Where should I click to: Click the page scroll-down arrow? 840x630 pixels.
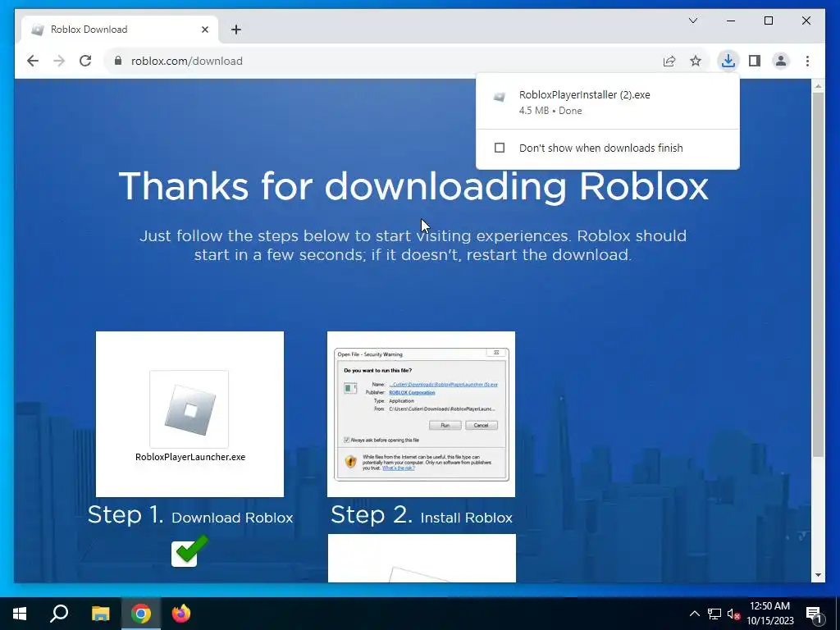pos(818,575)
